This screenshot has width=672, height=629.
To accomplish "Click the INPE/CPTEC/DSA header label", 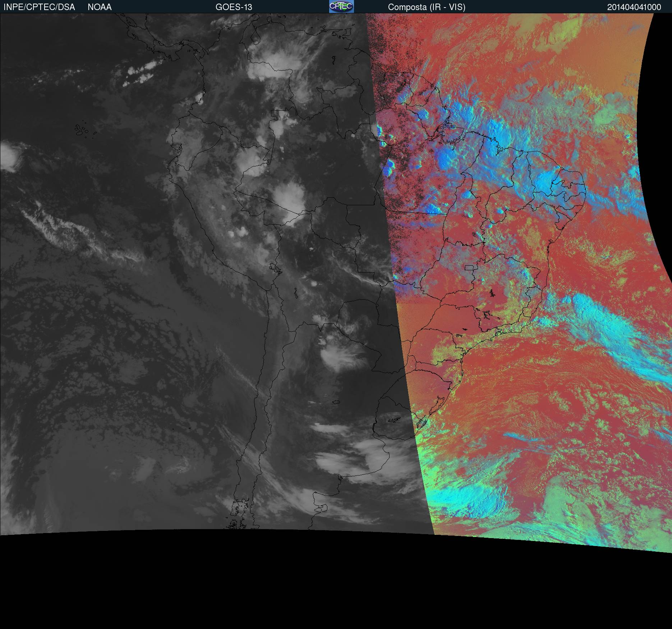I will [x=39, y=7].
